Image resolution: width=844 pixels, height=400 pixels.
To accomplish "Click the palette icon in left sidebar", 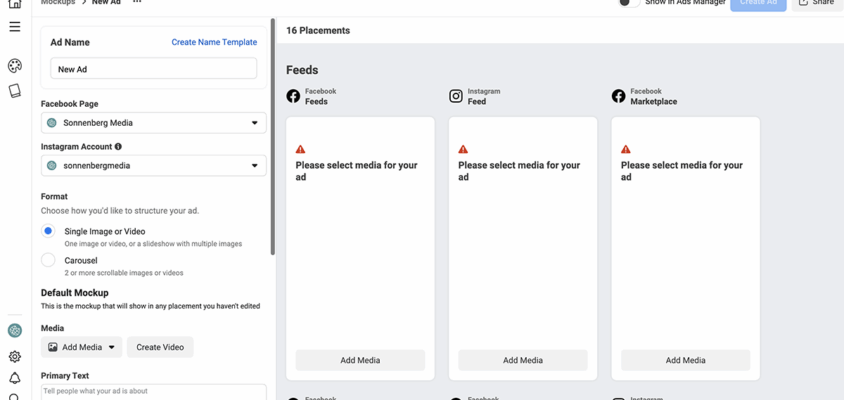I will point(15,66).
